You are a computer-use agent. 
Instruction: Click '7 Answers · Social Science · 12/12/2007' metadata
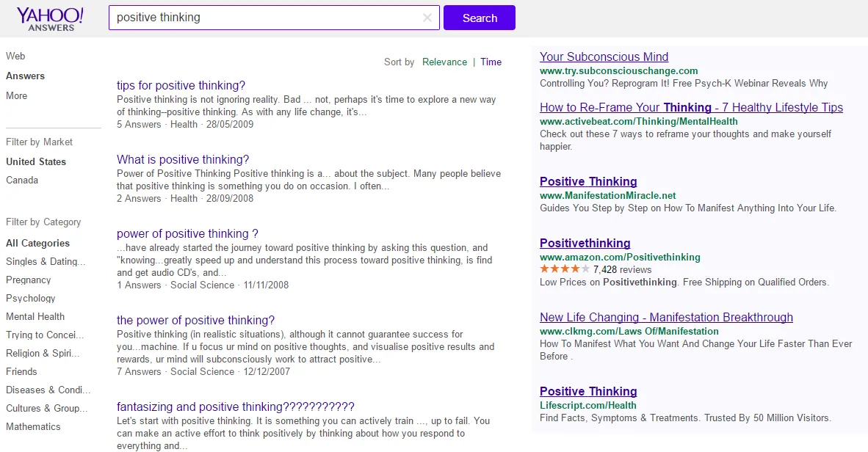[203, 371]
